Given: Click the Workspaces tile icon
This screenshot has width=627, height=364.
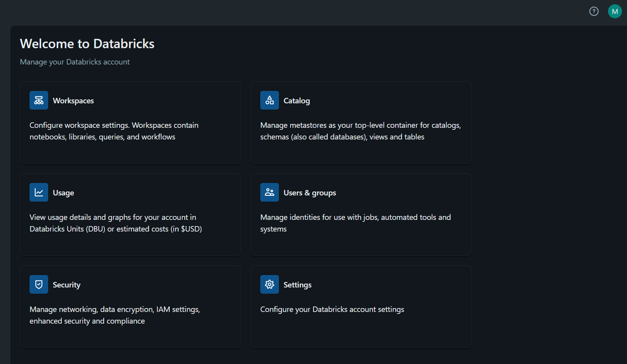Looking at the screenshot, I should coord(39,100).
